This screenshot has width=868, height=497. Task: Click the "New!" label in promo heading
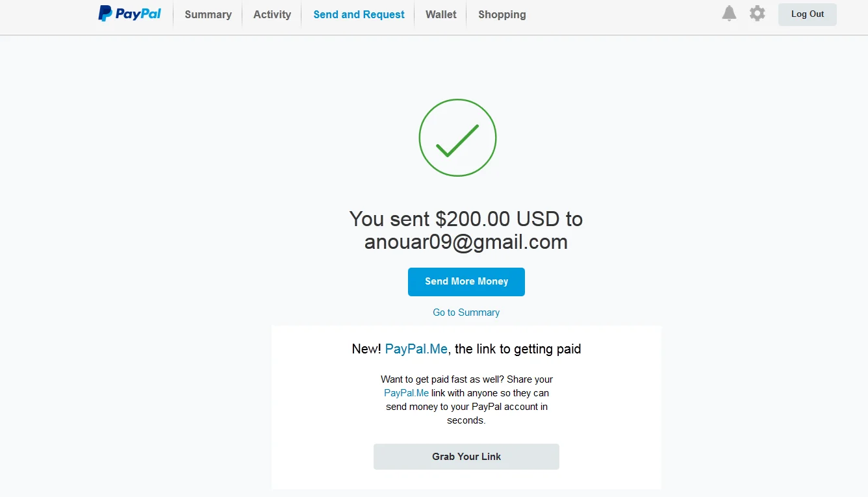pos(366,349)
